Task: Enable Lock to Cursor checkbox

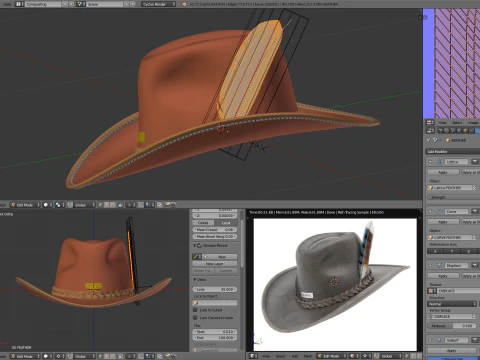Action: [195, 310]
